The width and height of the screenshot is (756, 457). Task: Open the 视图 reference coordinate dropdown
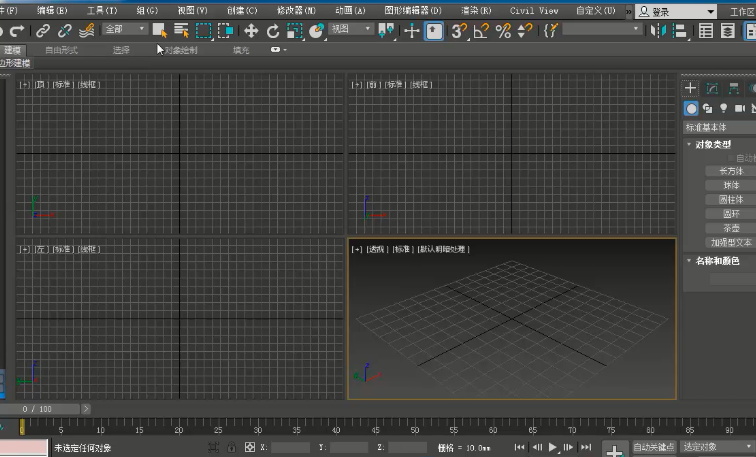click(351, 29)
